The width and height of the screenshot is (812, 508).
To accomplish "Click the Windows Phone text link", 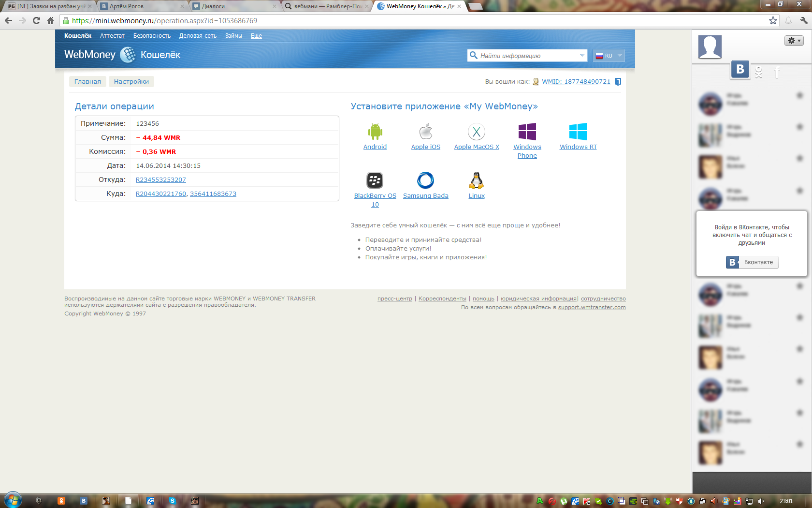I will pyautogui.click(x=527, y=151).
